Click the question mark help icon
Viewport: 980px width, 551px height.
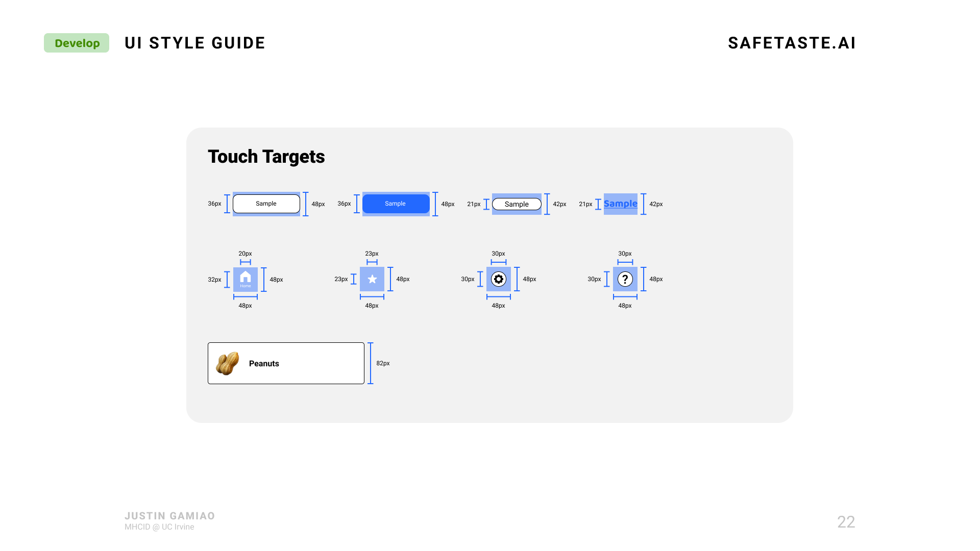(x=625, y=279)
